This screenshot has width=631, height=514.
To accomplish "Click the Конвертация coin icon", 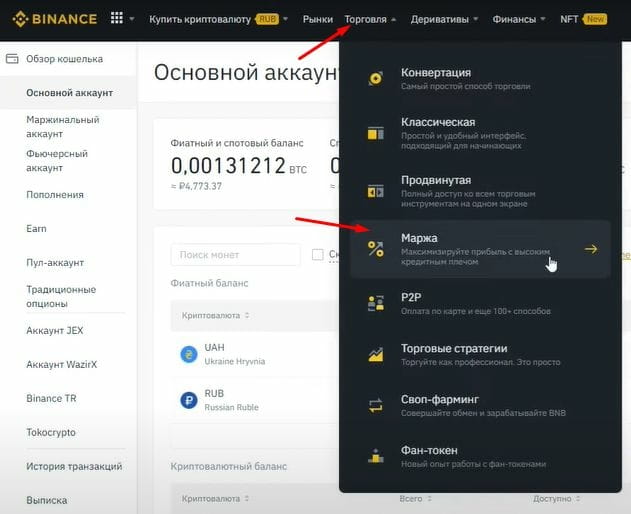I will [375, 78].
